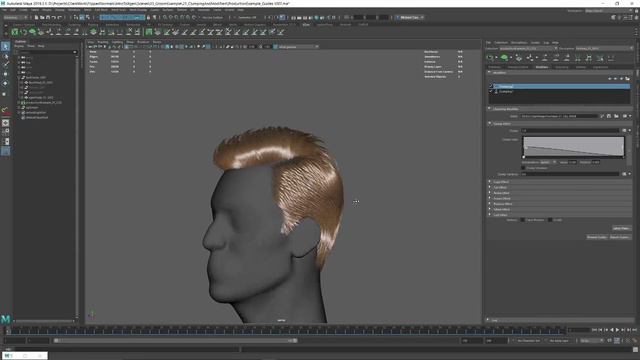Pick the Lasso select tool
The width and height of the screenshot is (640, 360).
point(5,56)
